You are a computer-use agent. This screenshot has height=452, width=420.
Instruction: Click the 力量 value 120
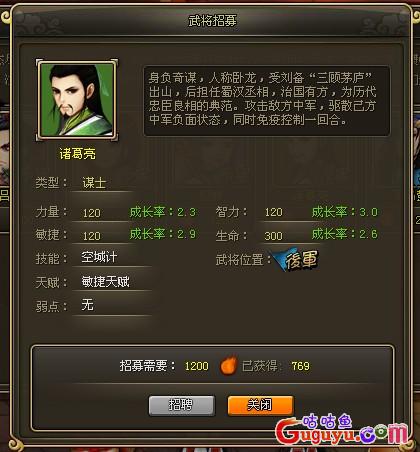click(x=92, y=213)
